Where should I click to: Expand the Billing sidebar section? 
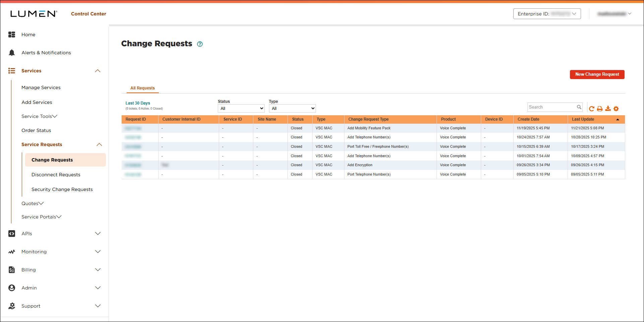point(98,270)
